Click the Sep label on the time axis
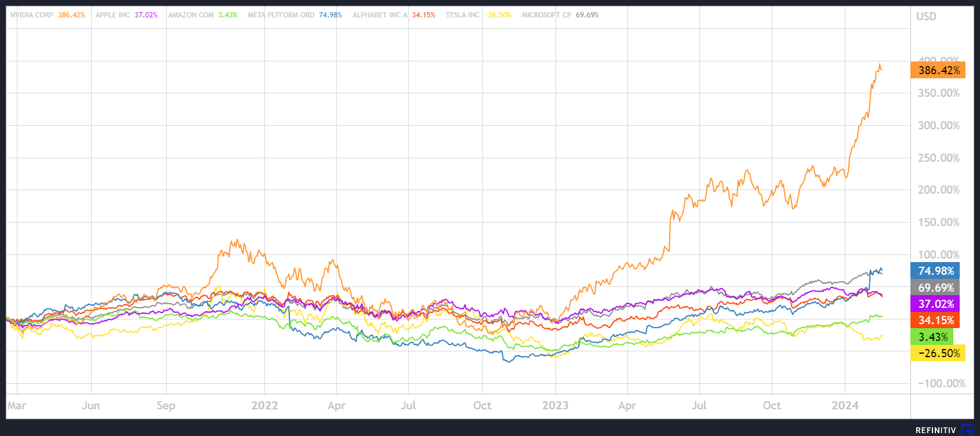 click(x=166, y=405)
